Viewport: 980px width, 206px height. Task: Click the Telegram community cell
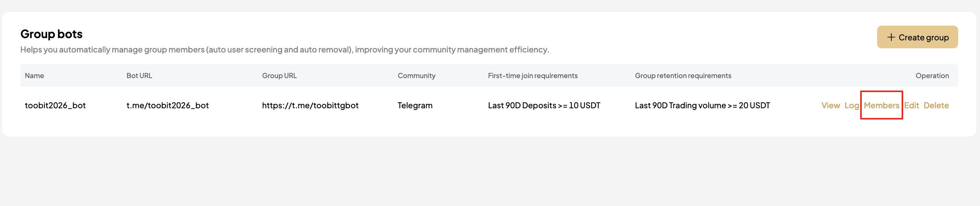coord(415,106)
